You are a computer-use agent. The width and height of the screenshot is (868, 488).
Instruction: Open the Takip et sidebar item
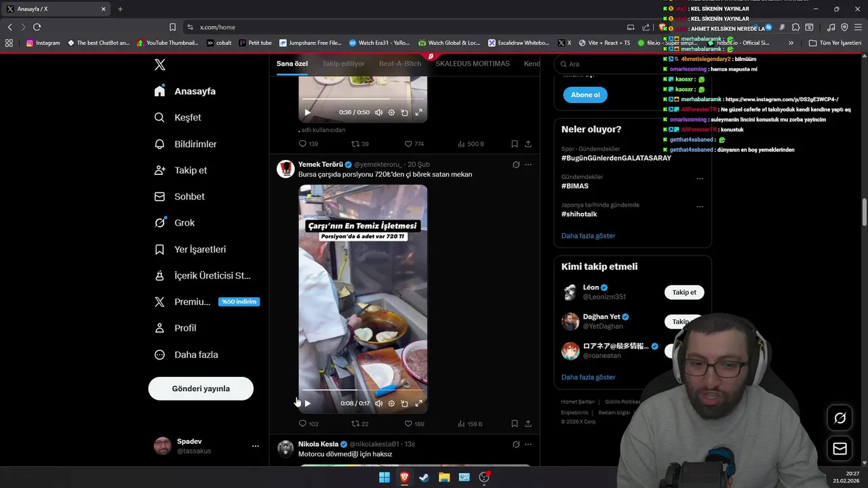pyautogui.click(x=181, y=170)
